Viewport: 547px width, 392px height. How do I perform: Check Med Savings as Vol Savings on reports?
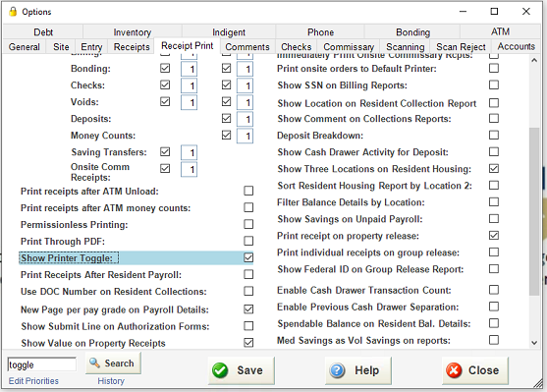[x=494, y=340]
